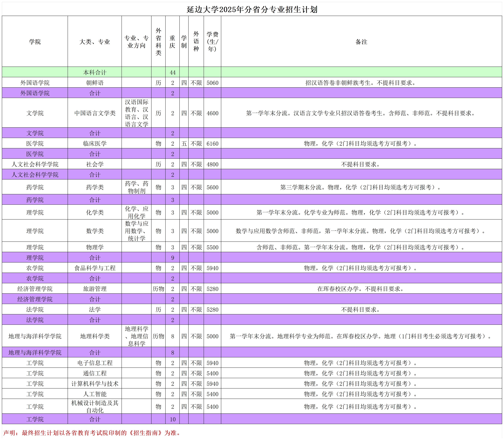504x440 pixels.
Task: Click the 机械设计制造及其自动化 cell
Action: [x=95, y=406]
